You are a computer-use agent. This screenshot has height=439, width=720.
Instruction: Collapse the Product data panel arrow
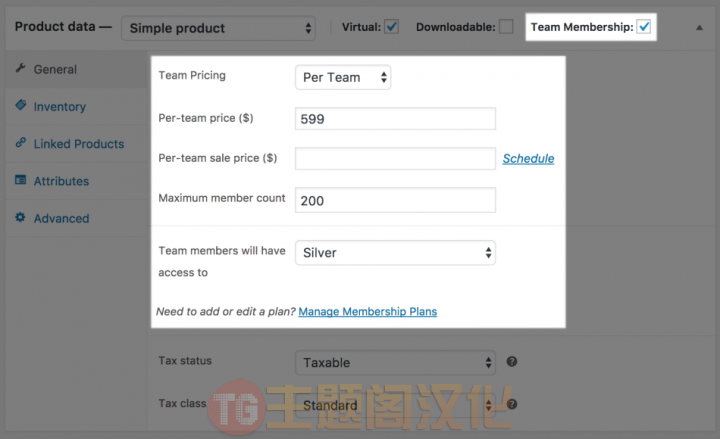point(699,28)
